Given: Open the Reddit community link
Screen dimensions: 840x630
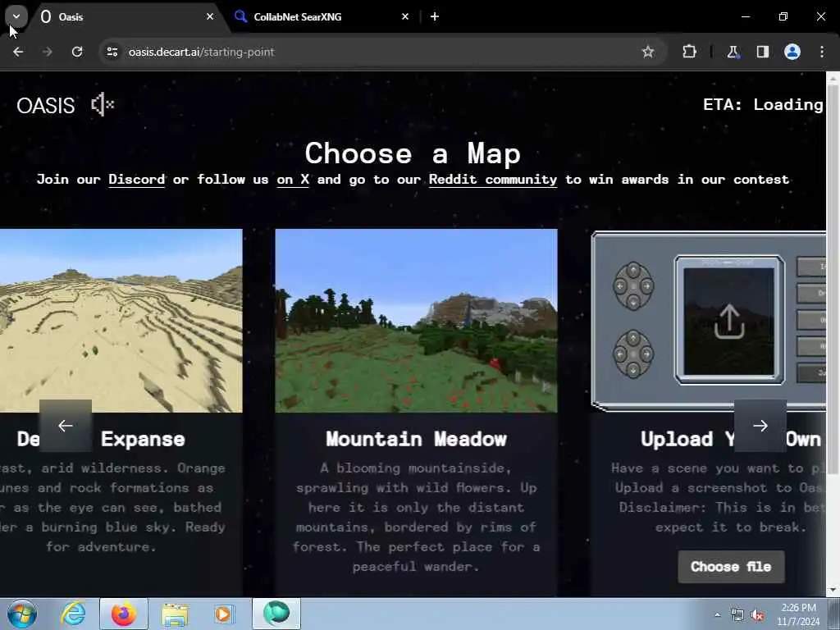Looking at the screenshot, I should point(493,180).
